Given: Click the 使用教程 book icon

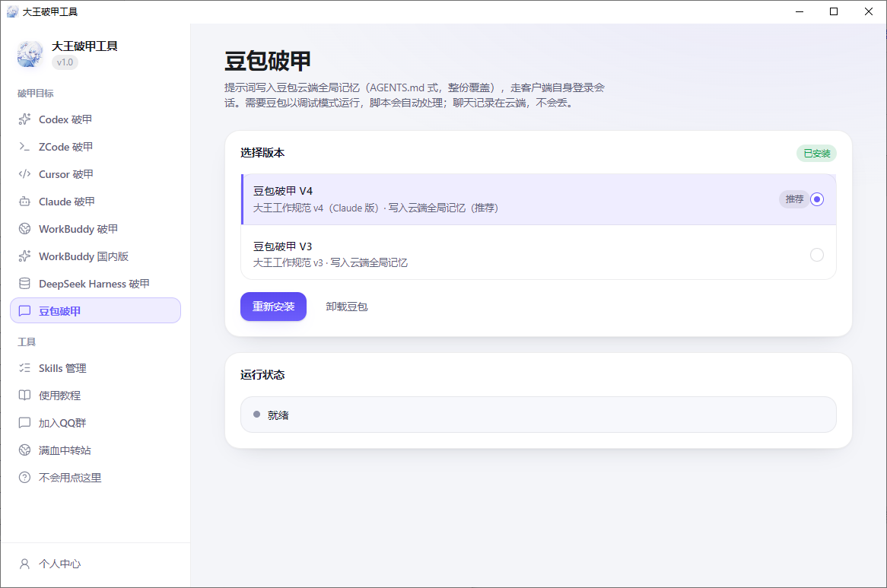Looking at the screenshot, I should pos(24,396).
